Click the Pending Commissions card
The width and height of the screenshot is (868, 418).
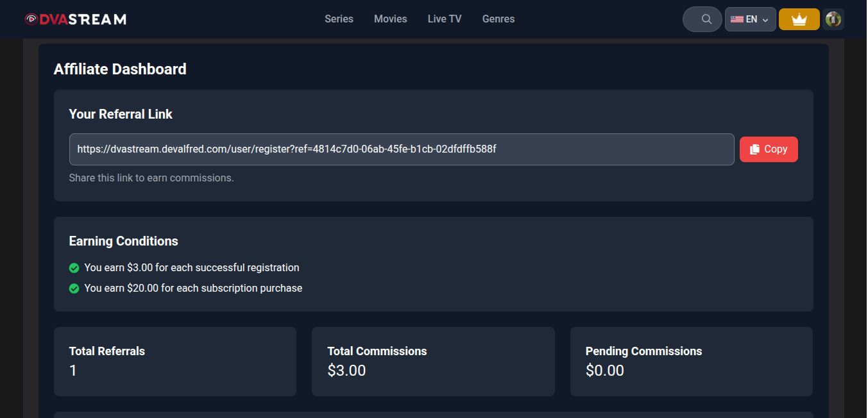coord(691,362)
